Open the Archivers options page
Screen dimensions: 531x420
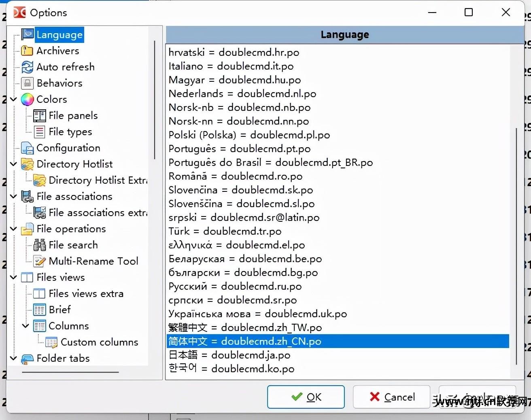(x=58, y=51)
